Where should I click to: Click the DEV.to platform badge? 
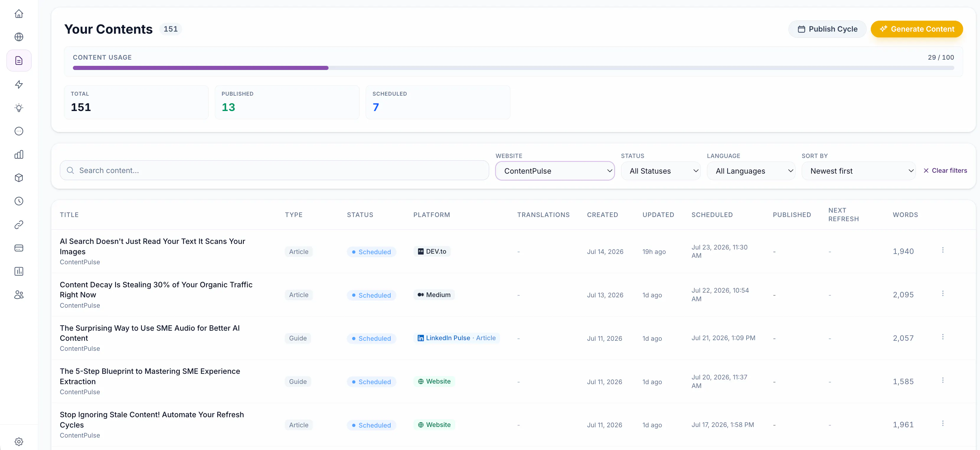432,251
